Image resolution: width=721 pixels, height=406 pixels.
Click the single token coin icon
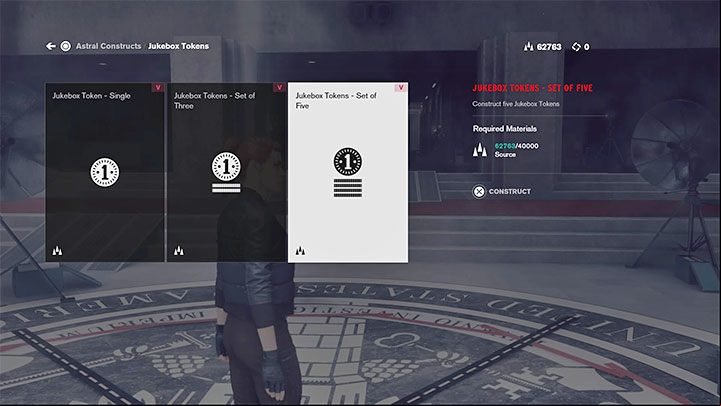105,172
